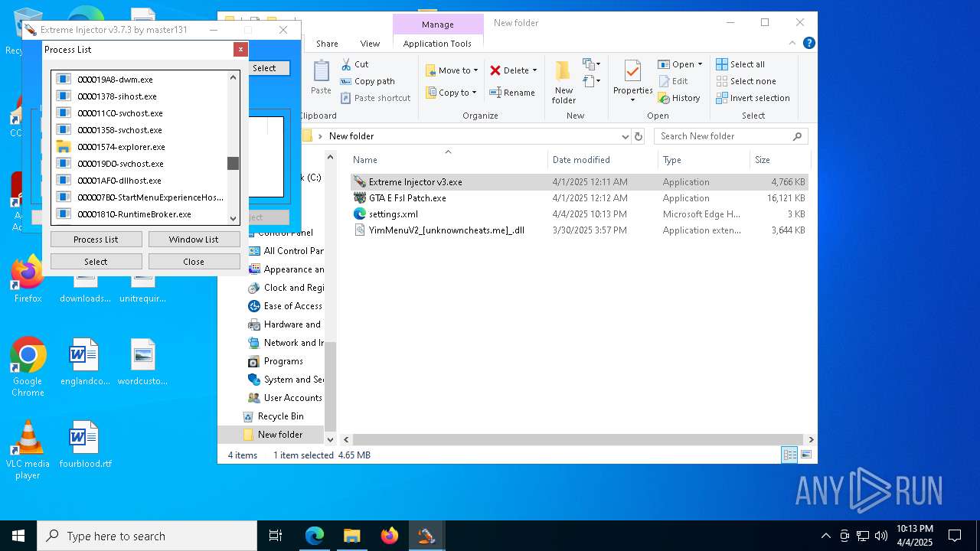The image size is (980, 551).
Task: Open Recycle Bin in navigation pane
Action: (x=280, y=416)
